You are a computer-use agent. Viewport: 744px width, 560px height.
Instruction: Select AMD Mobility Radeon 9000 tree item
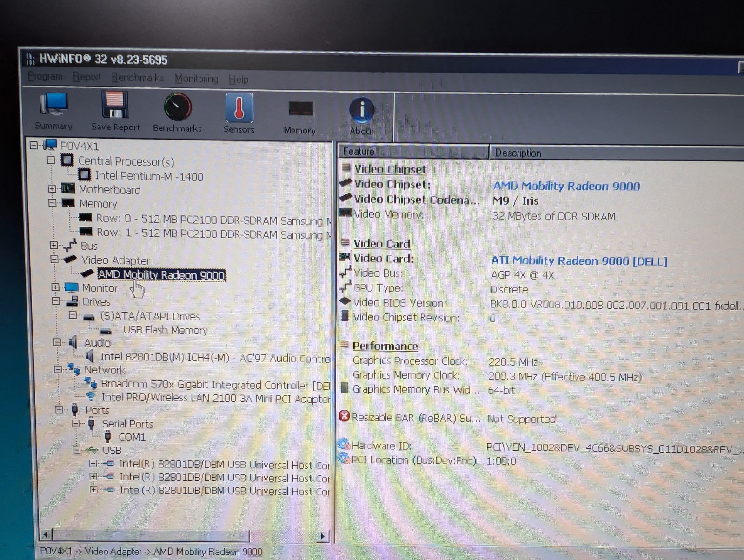click(x=161, y=275)
